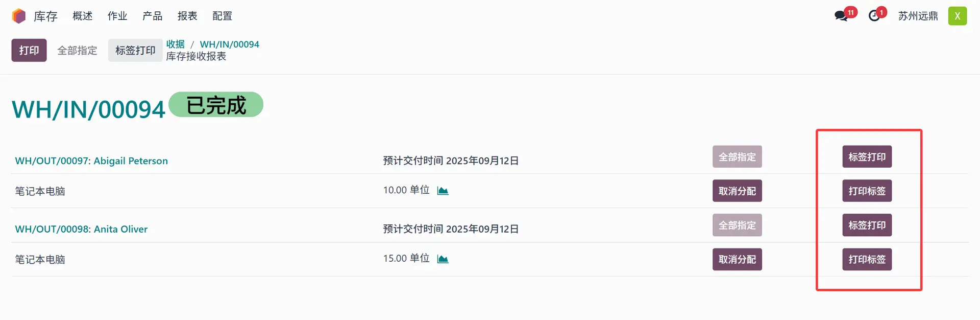Screen dimensions: 980x320
Task: Open forecast chart icon for 10.00 单位
Action: [443, 191]
